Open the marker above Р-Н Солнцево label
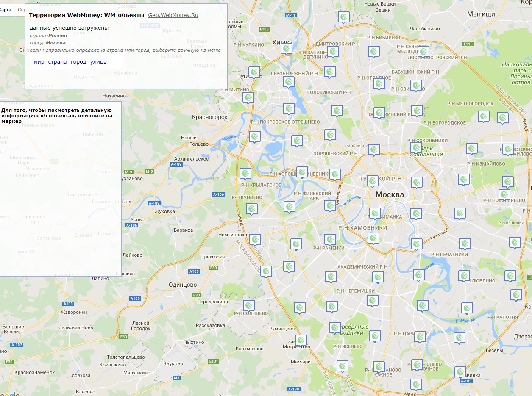This screenshot has width=532, height=396. (x=249, y=305)
